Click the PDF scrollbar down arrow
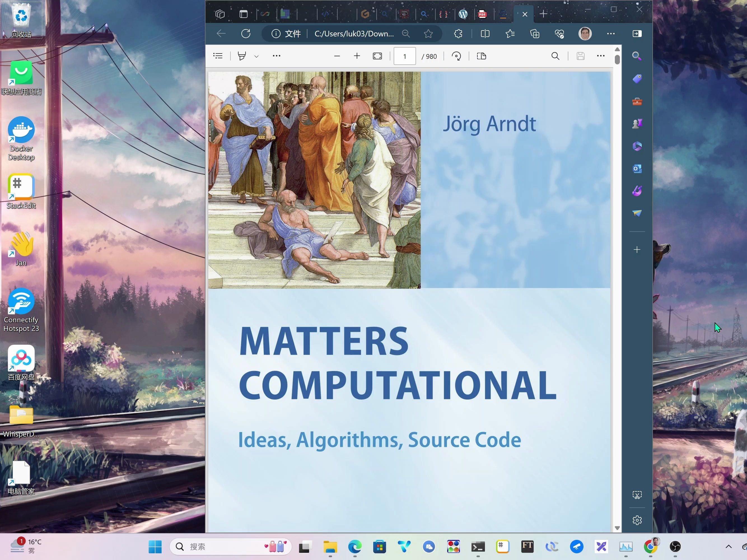 (617, 528)
